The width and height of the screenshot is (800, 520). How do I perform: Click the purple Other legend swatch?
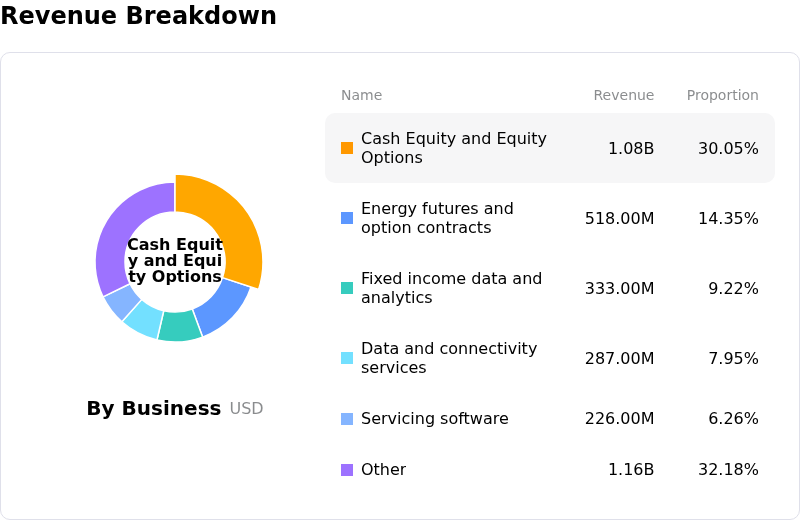pos(347,470)
